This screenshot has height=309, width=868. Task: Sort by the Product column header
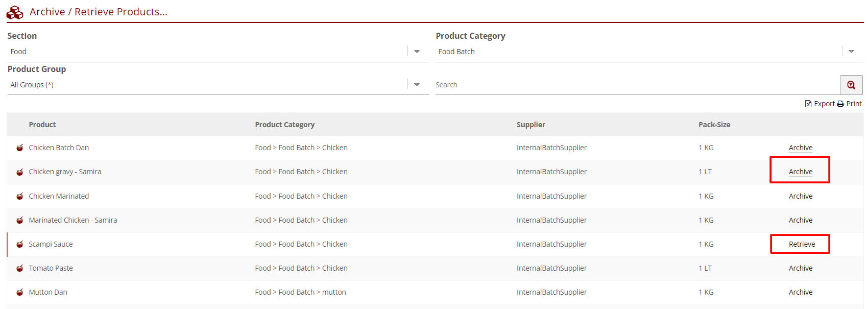(42, 125)
